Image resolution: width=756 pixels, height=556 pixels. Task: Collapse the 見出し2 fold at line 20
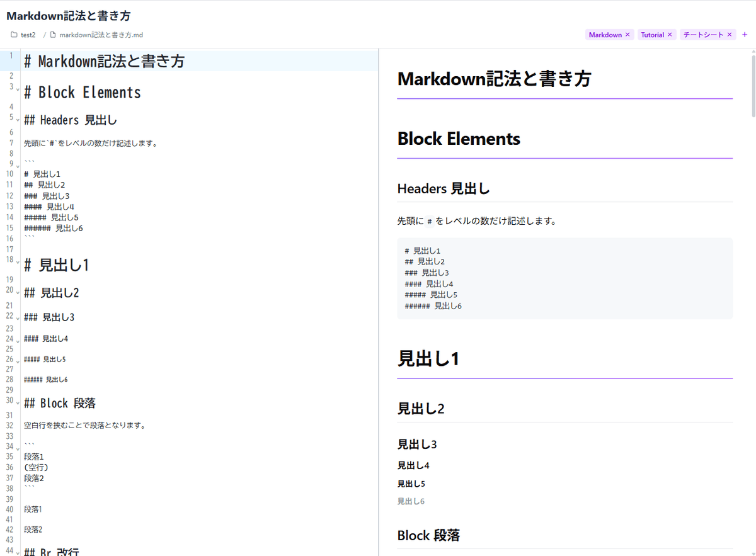[x=18, y=292]
